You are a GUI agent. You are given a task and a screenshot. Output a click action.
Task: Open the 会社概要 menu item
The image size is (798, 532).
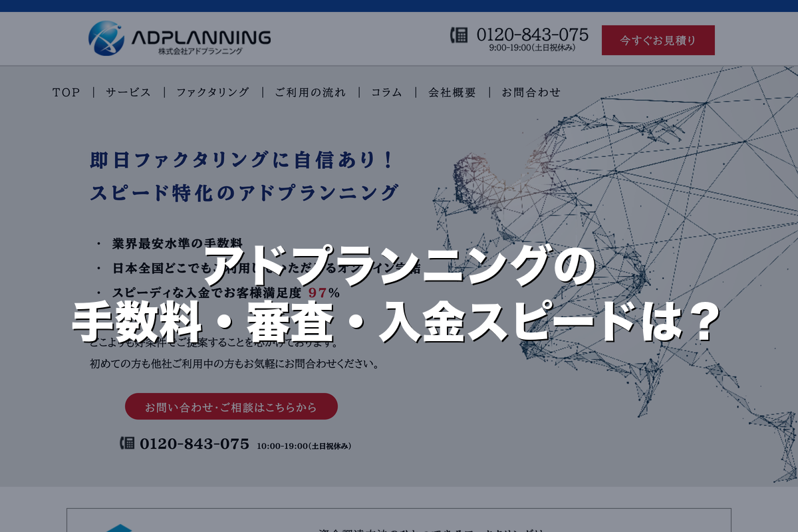tap(452, 92)
